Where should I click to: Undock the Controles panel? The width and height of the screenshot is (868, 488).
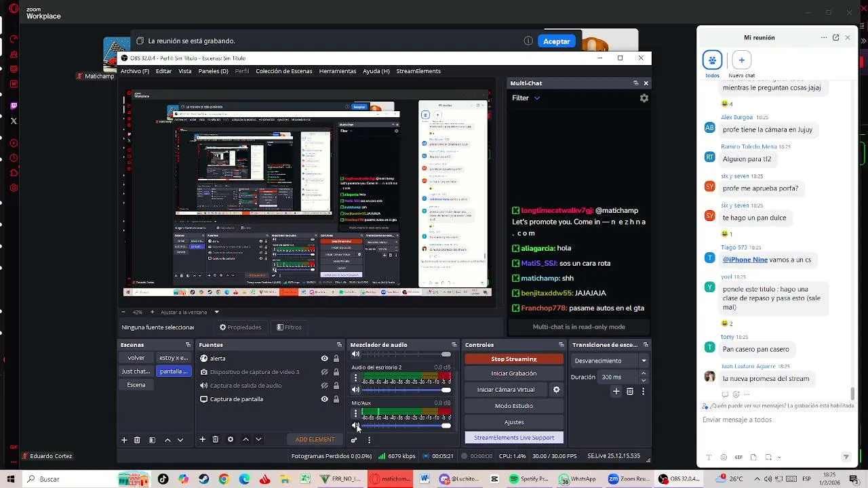pos(561,345)
